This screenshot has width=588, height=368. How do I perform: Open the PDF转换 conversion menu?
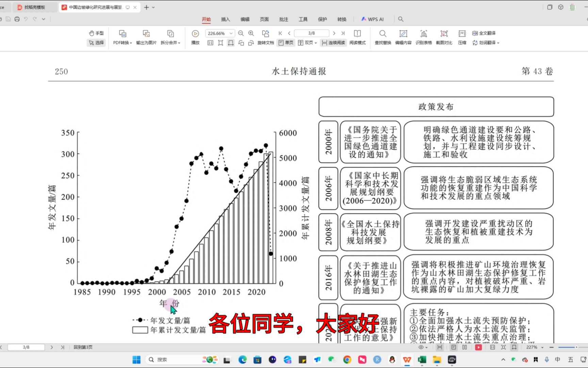click(x=122, y=37)
